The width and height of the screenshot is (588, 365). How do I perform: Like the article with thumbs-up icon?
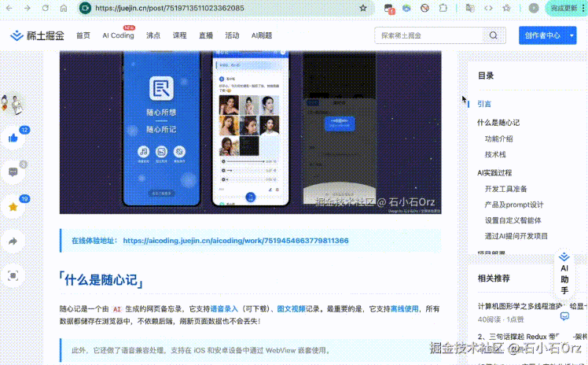tap(13, 138)
